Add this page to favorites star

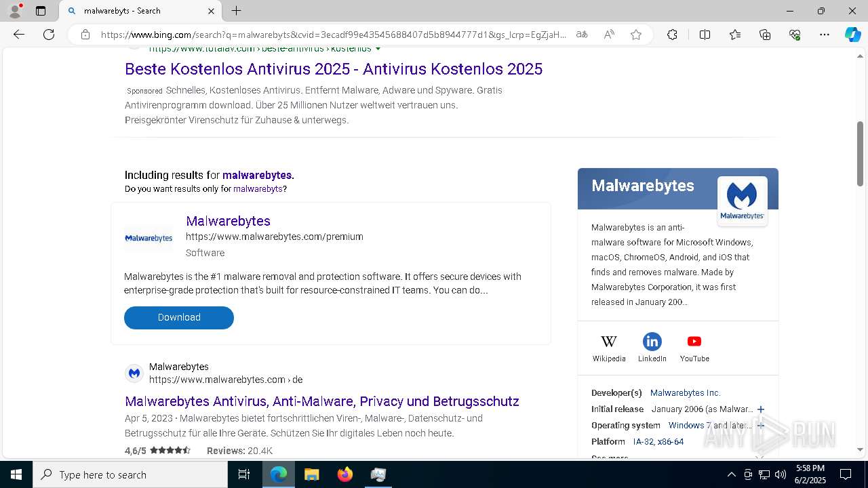636,35
